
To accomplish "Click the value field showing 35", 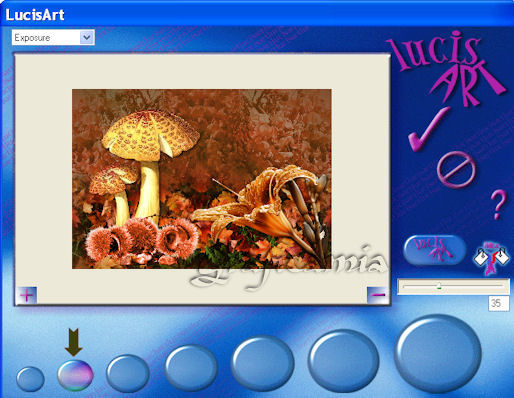I will [499, 303].
